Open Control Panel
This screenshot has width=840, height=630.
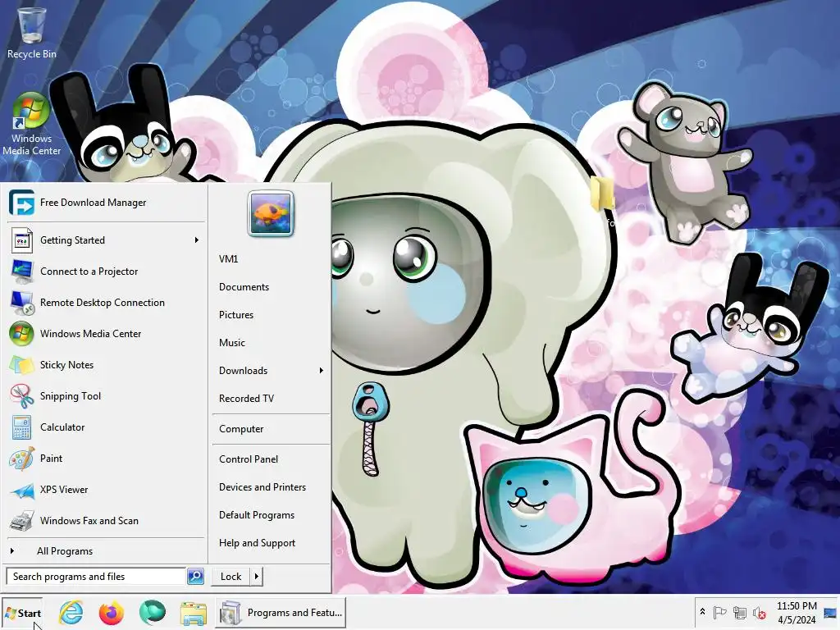point(249,459)
